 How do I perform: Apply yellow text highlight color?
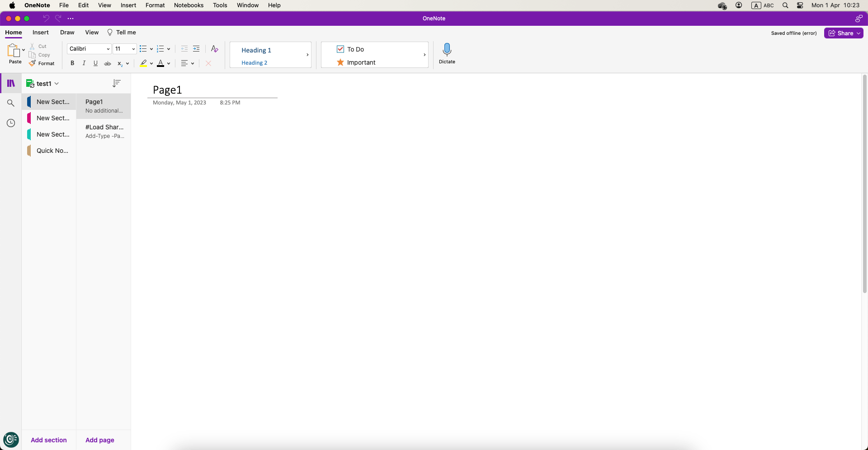(143, 63)
